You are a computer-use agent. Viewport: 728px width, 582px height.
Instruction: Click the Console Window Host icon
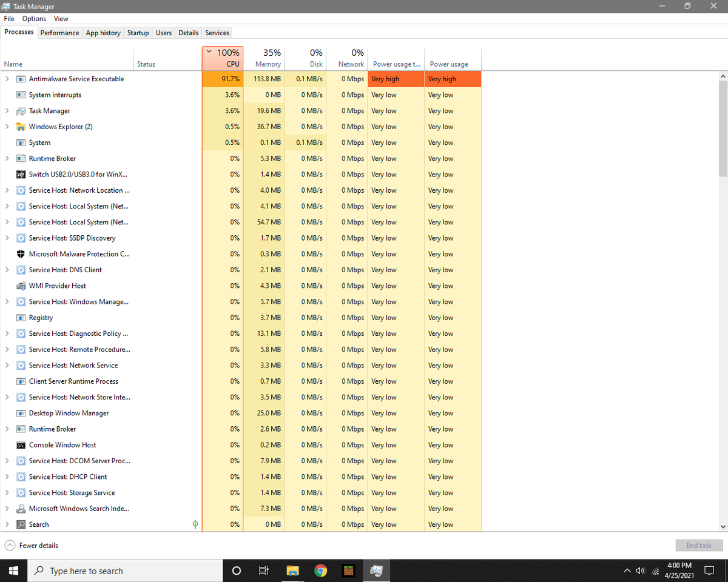pyautogui.click(x=21, y=445)
